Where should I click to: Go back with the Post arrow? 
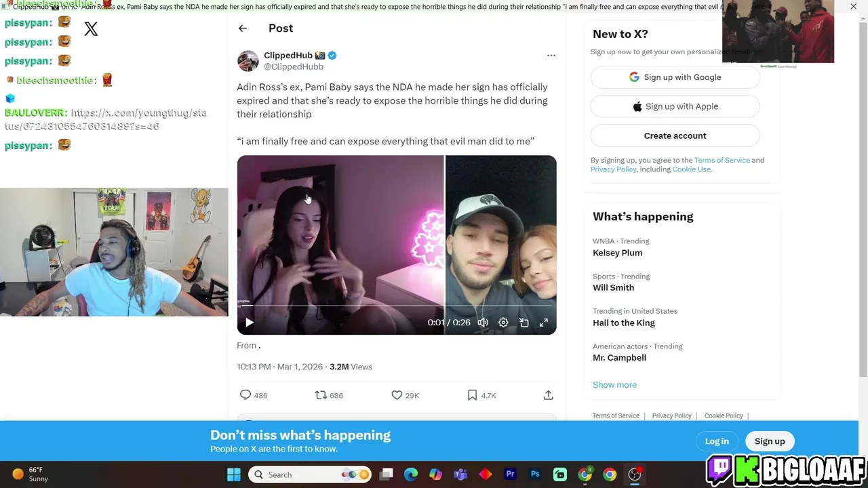(243, 28)
